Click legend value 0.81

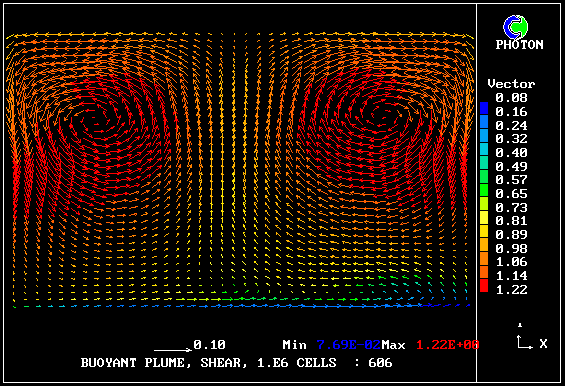(x=511, y=221)
